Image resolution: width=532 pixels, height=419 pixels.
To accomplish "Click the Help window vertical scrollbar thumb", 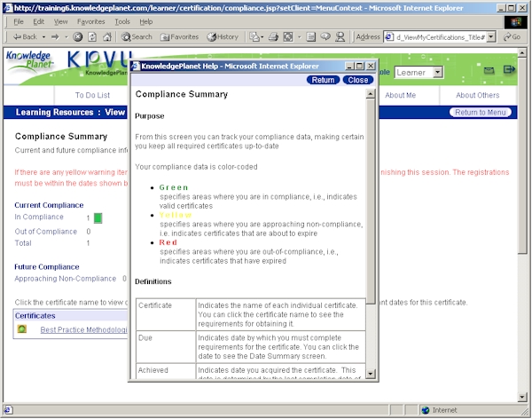I will (371, 202).
